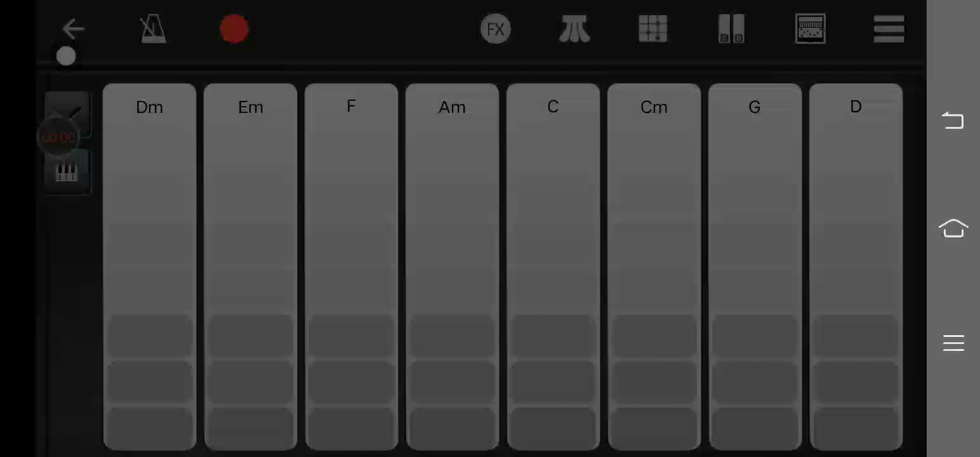Open the hamburger menu in toolbar
980x457 pixels.
(x=889, y=29)
